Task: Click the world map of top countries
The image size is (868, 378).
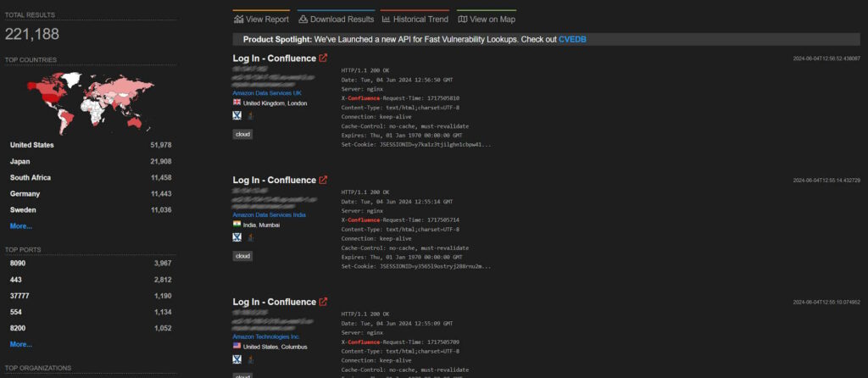Action: pos(90,103)
